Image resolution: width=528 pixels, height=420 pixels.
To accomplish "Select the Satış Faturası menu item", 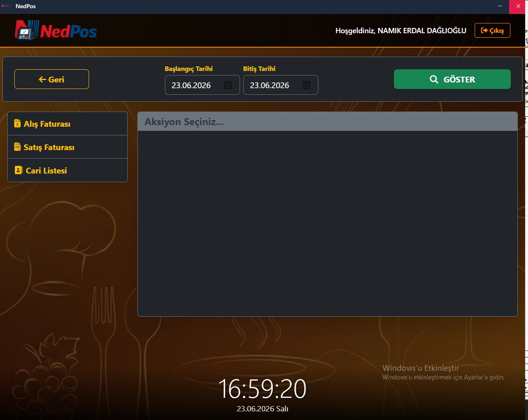I will [x=67, y=147].
